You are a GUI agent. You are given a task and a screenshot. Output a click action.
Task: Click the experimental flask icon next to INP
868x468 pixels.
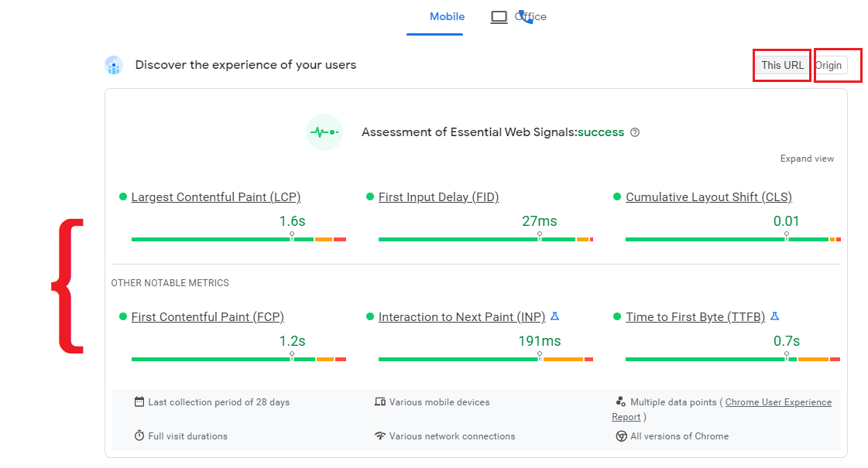tap(554, 316)
